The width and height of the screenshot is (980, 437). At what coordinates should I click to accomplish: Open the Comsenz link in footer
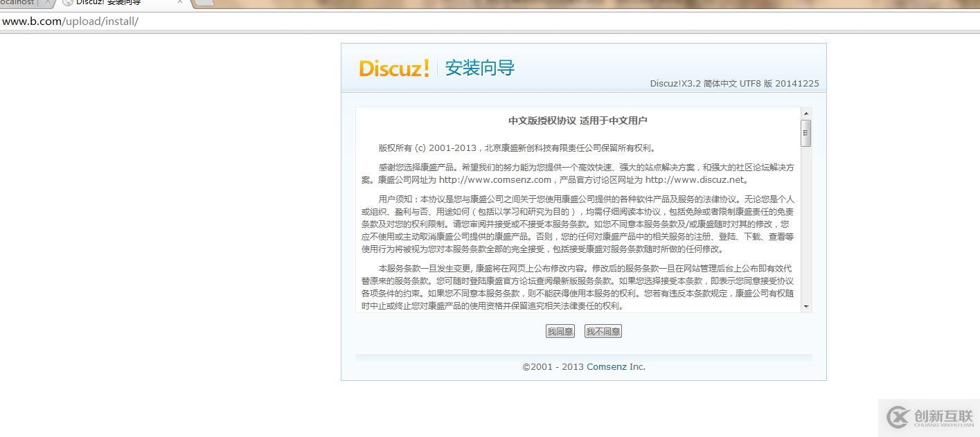click(x=607, y=367)
